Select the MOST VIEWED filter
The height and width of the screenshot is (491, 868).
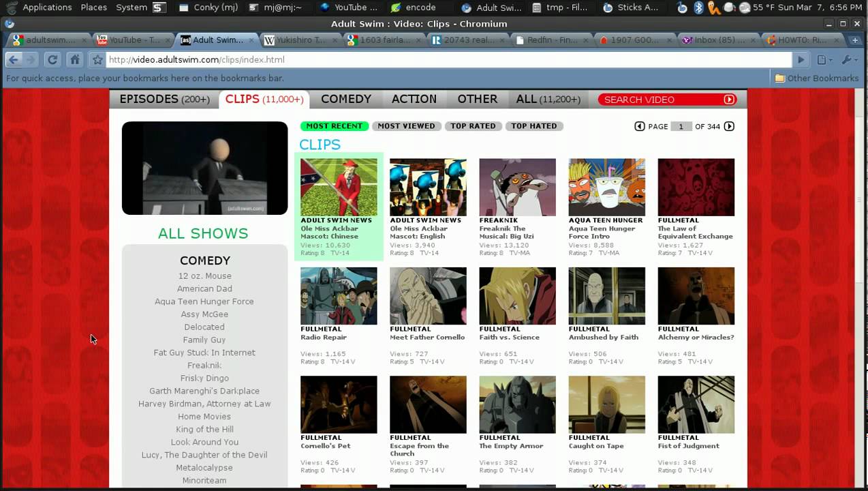click(406, 126)
